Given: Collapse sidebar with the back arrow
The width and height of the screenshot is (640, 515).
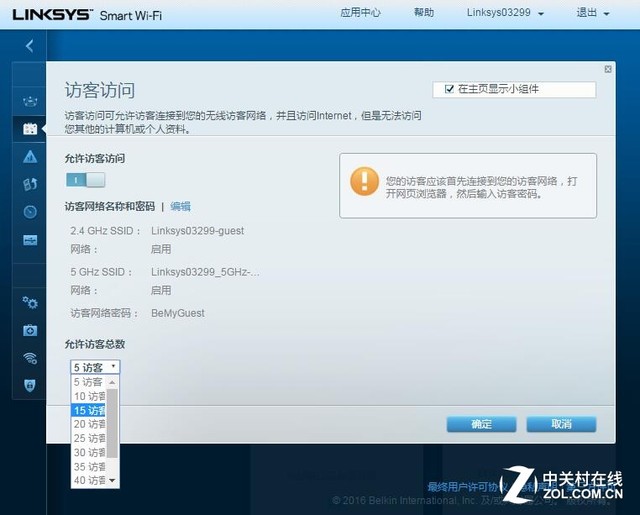Looking at the screenshot, I should pos(29,45).
